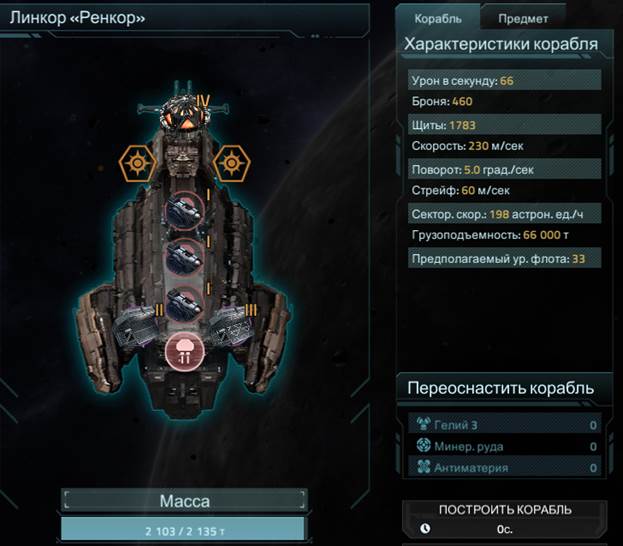The image size is (623, 546).
Task: Switch to the Предмет tab
Action: [523, 19]
